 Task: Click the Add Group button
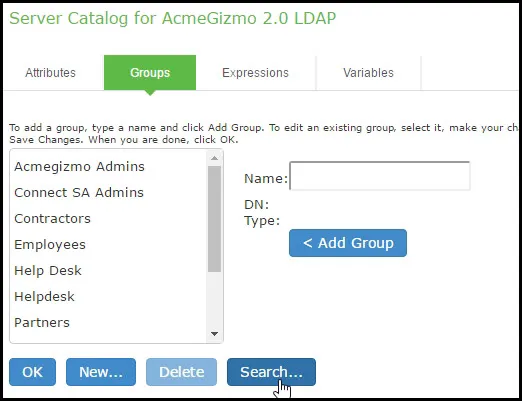tap(348, 243)
